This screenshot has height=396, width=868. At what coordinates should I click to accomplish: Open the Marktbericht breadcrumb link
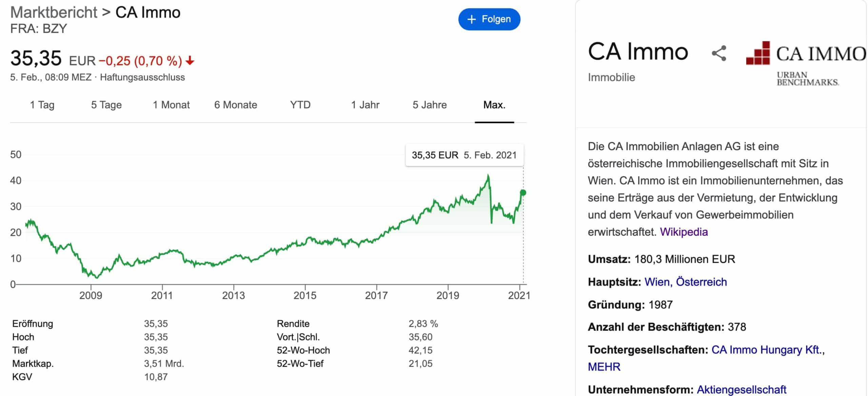[54, 13]
